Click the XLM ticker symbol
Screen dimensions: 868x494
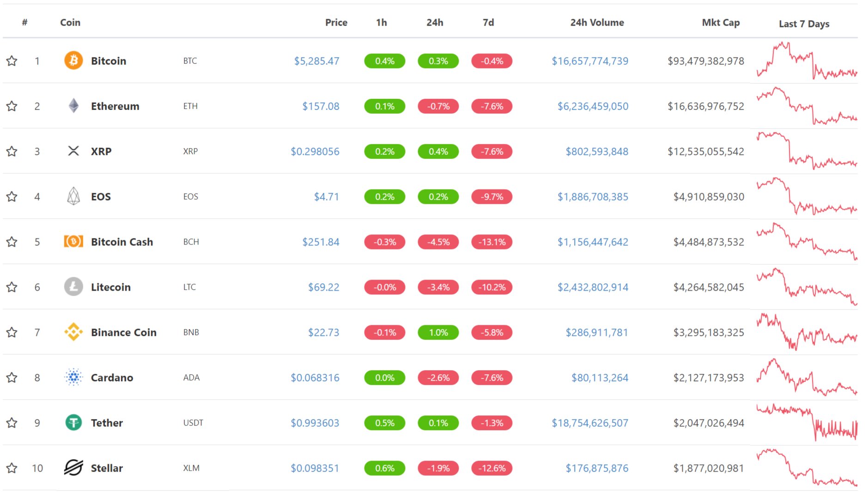[191, 468]
